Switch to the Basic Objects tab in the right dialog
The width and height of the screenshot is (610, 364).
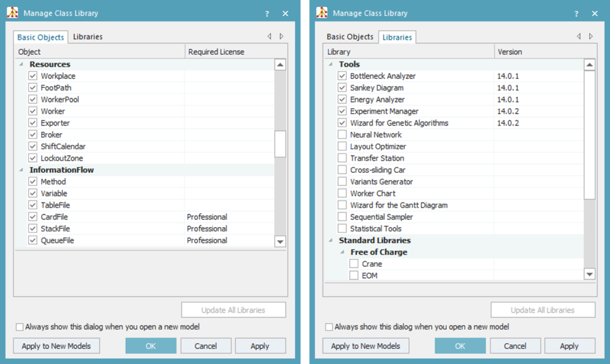350,36
